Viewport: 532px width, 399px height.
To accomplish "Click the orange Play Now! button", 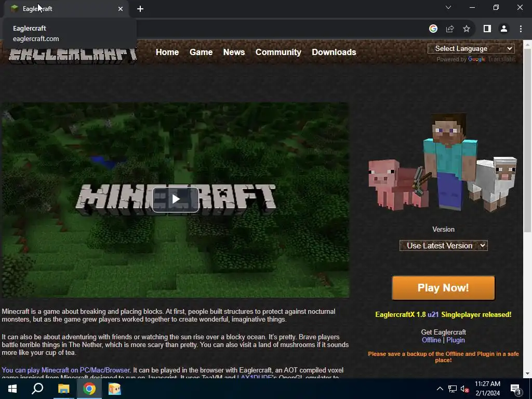I will 443,288.
